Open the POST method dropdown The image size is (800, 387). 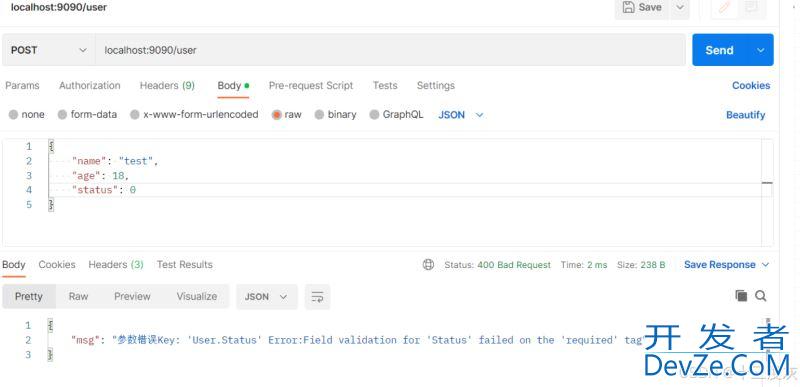(48, 50)
